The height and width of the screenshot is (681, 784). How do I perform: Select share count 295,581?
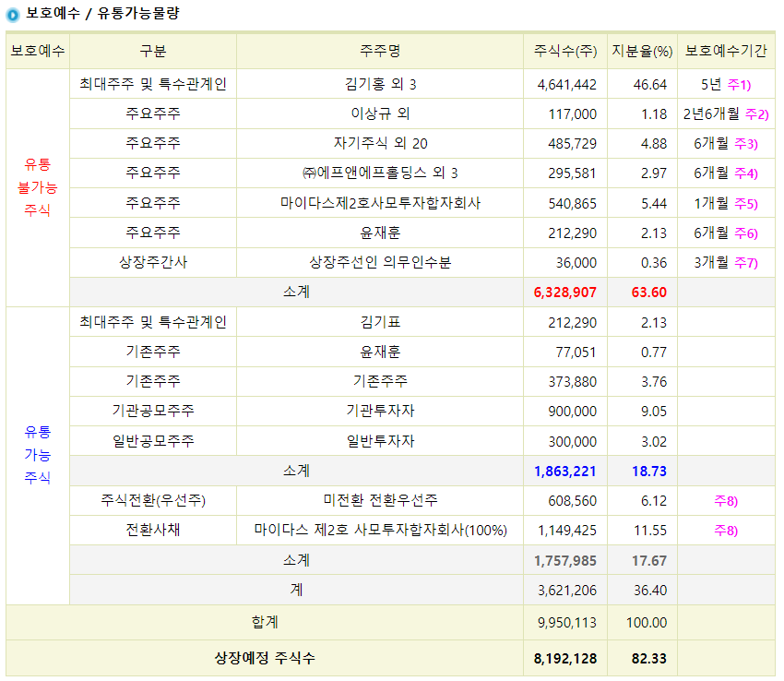573,173
